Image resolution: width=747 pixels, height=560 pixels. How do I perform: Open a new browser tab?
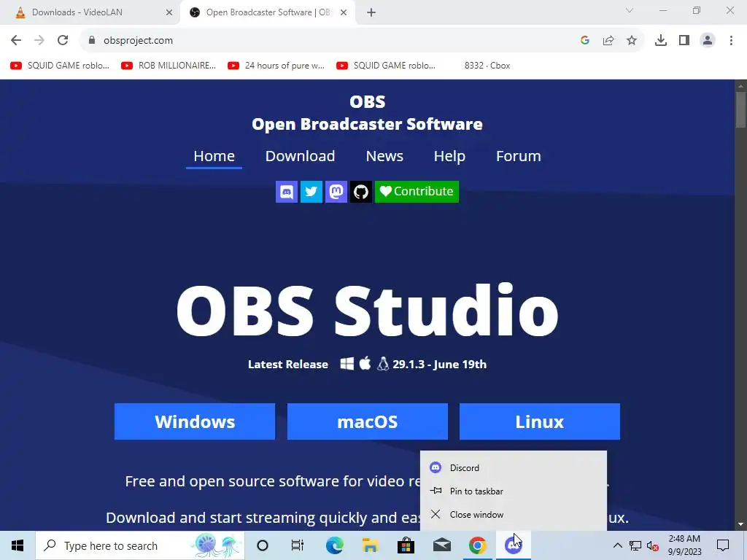tap(371, 12)
